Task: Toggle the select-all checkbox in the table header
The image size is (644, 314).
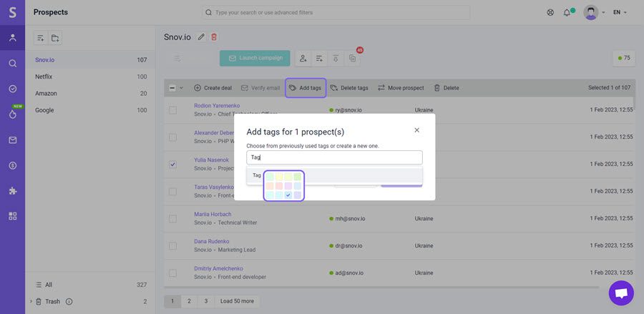Action: (172, 88)
